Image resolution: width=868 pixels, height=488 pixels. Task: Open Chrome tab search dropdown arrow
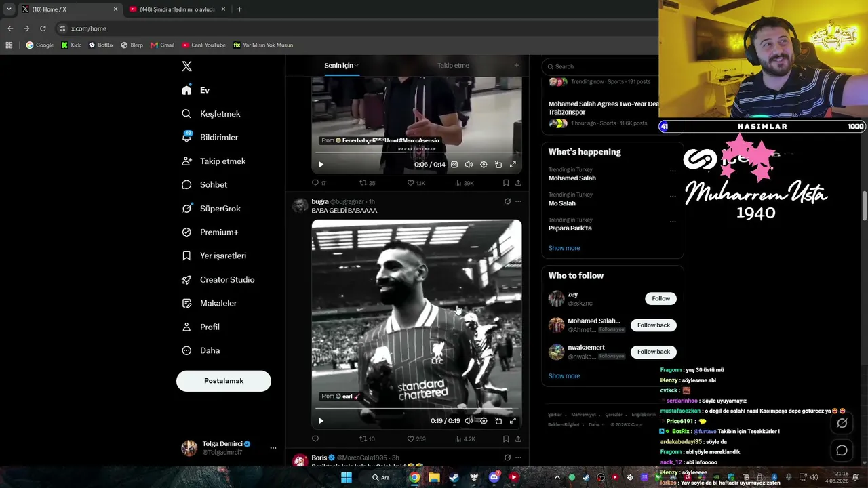(x=9, y=9)
